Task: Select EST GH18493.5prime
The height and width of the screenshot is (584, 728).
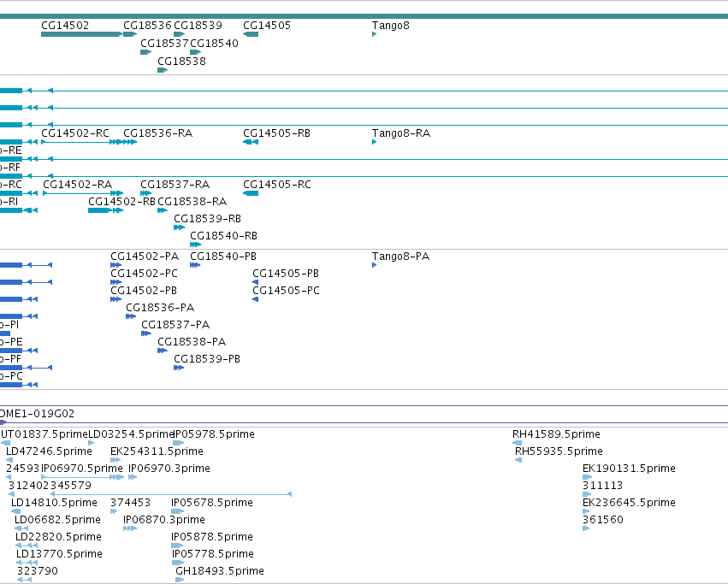Action: 220,571
